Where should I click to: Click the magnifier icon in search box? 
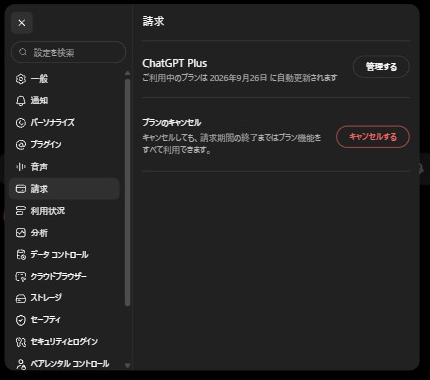23,52
